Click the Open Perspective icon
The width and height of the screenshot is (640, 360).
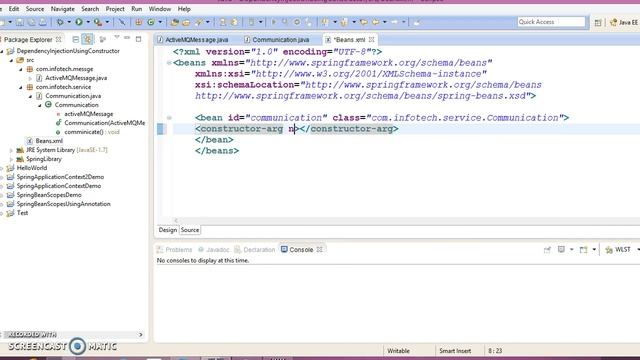tap(598, 22)
